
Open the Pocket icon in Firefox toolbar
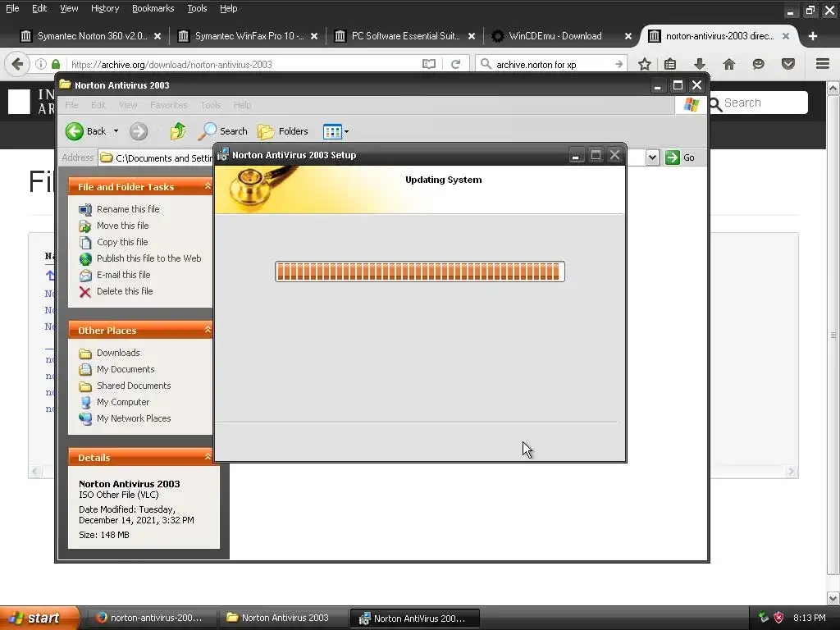[x=787, y=64]
